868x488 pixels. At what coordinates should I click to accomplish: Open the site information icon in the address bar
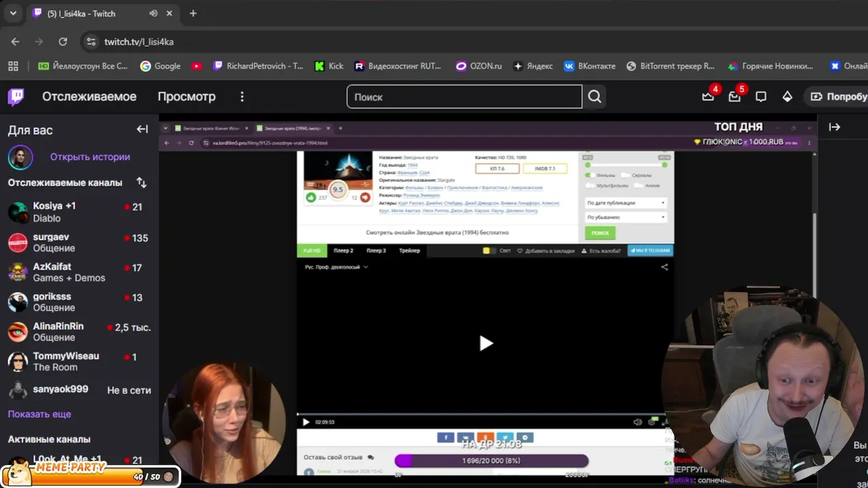[x=91, y=41]
